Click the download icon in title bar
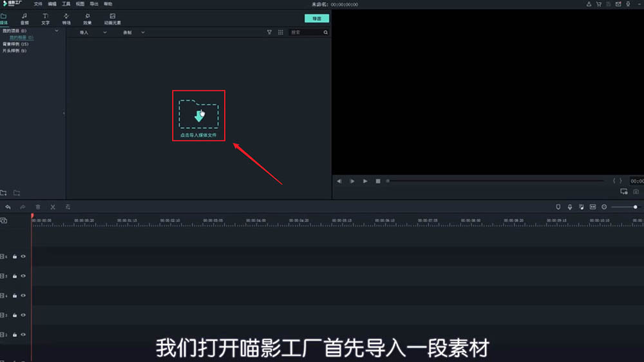Viewport: 644px width, 362px height. click(628, 4)
